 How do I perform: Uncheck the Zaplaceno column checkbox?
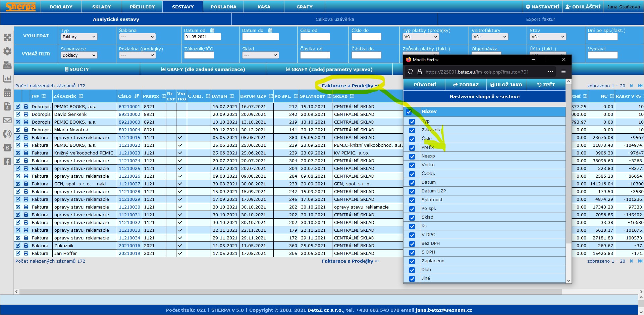point(412,261)
